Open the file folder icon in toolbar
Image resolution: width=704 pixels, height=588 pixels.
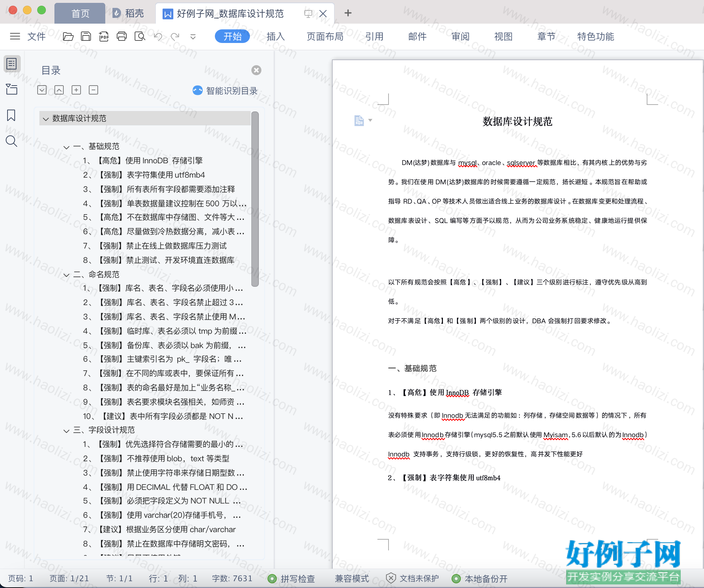(68, 37)
